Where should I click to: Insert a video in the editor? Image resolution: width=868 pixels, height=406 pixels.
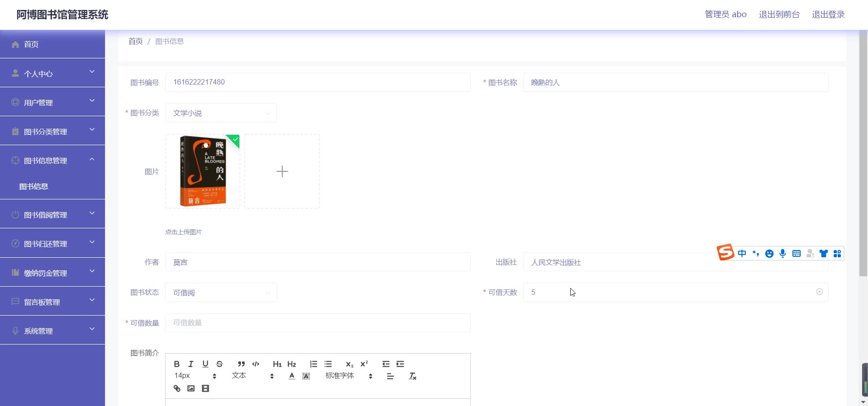tap(205, 388)
